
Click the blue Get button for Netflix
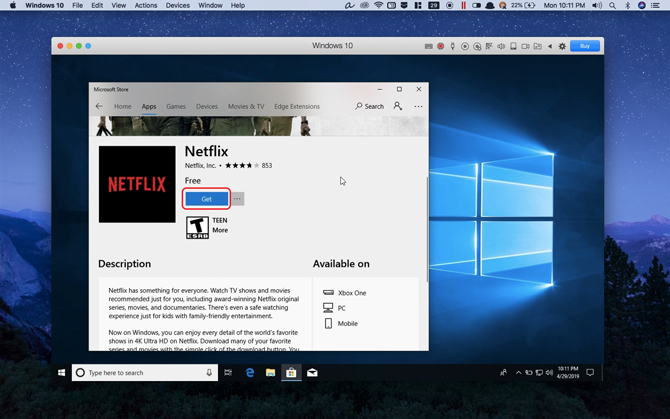tap(206, 199)
